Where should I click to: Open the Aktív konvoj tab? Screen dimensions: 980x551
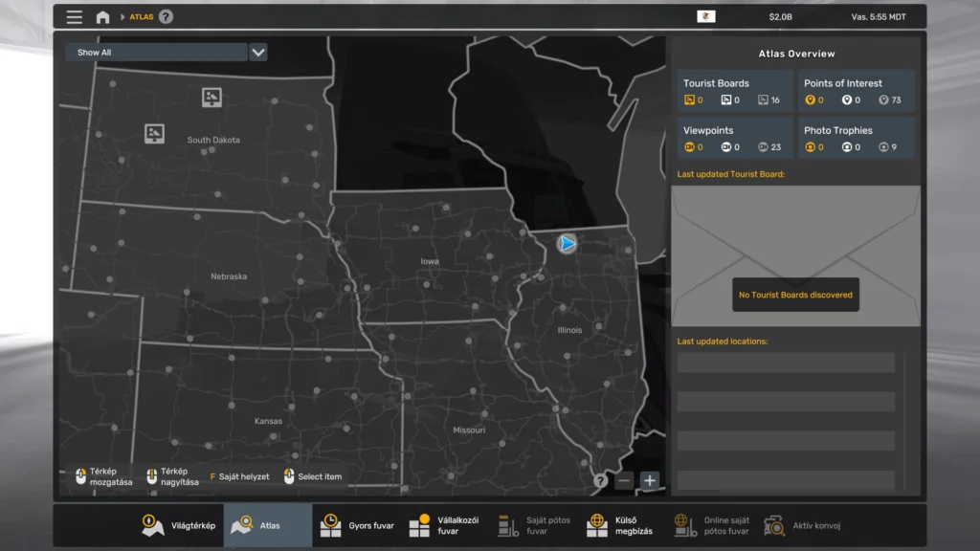[803, 525]
